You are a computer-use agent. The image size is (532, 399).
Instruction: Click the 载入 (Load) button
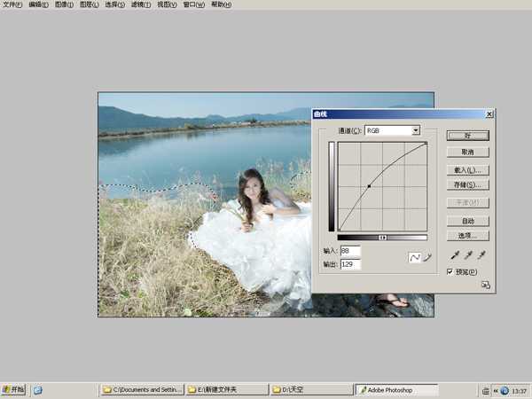[x=467, y=169]
